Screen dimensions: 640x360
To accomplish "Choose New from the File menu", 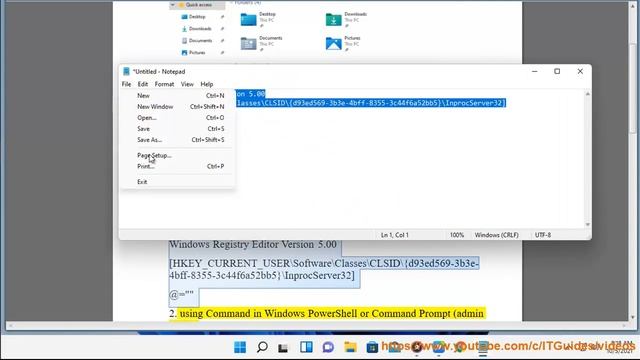I will [178, 96].
